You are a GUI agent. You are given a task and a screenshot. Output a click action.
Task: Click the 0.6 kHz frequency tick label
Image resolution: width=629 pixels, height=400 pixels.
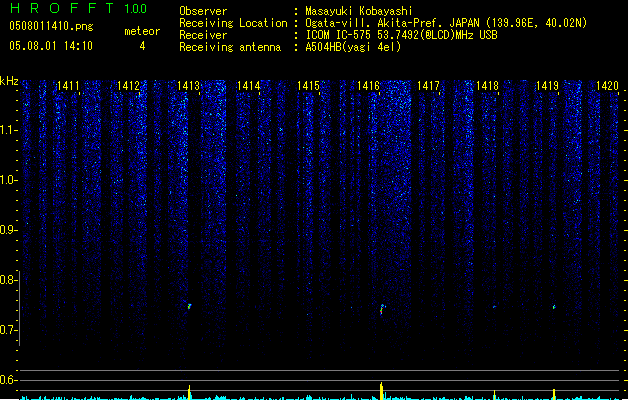point(8,380)
